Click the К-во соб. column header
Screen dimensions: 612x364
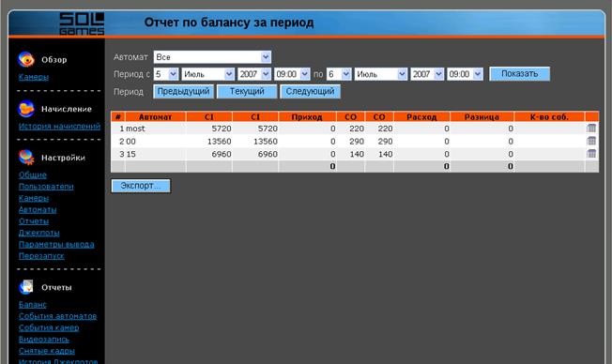pos(549,116)
